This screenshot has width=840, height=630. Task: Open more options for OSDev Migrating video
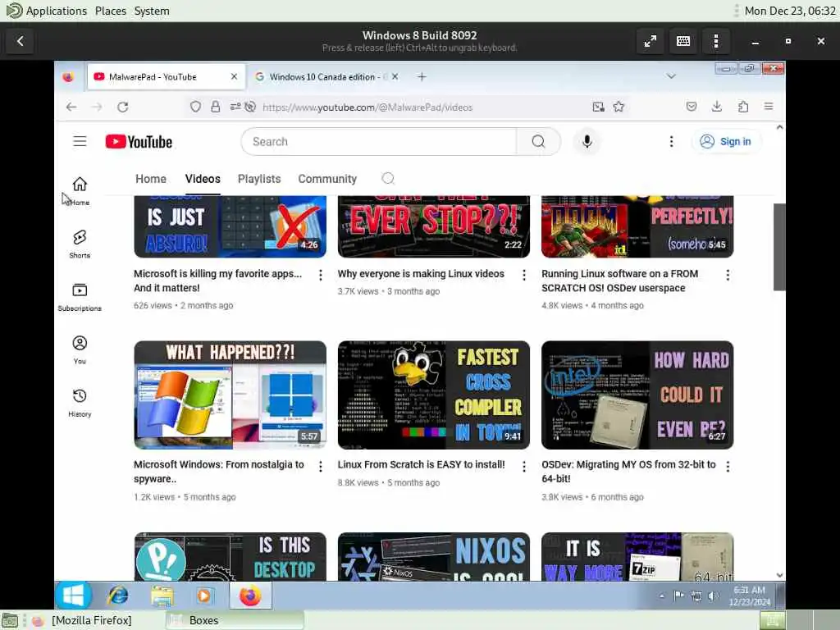728,466
